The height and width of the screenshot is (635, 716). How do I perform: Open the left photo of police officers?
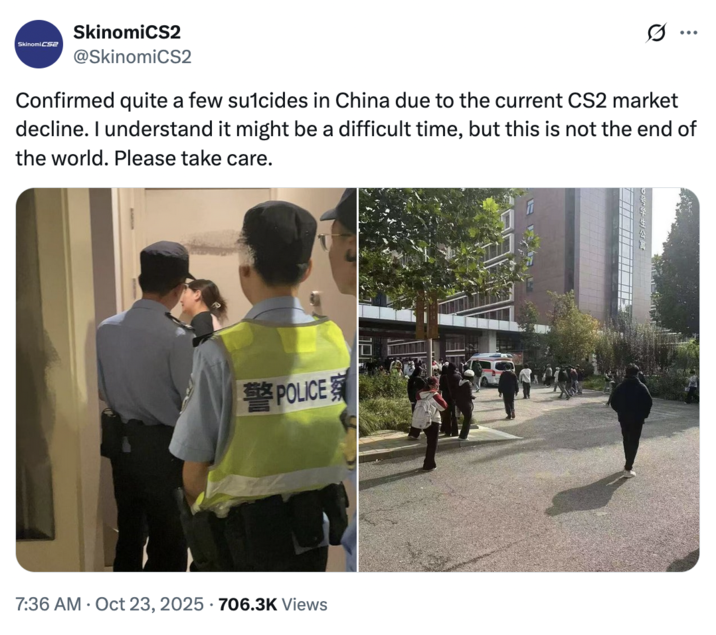[x=186, y=379]
